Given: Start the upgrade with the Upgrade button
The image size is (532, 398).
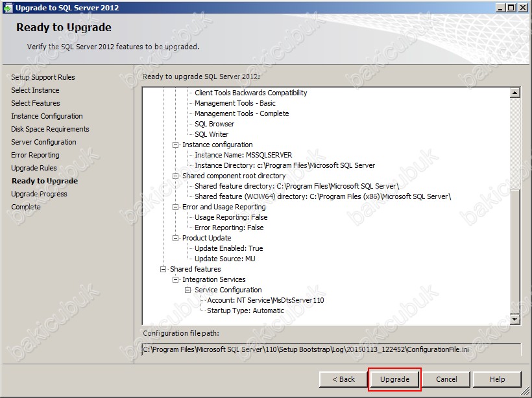Looking at the screenshot, I should (394, 379).
